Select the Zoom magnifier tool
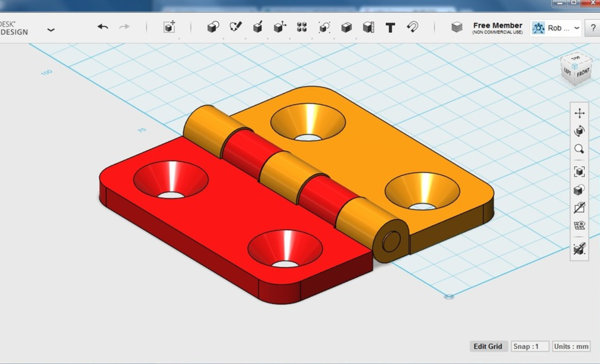 pyautogui.click(x=579, y=149)
